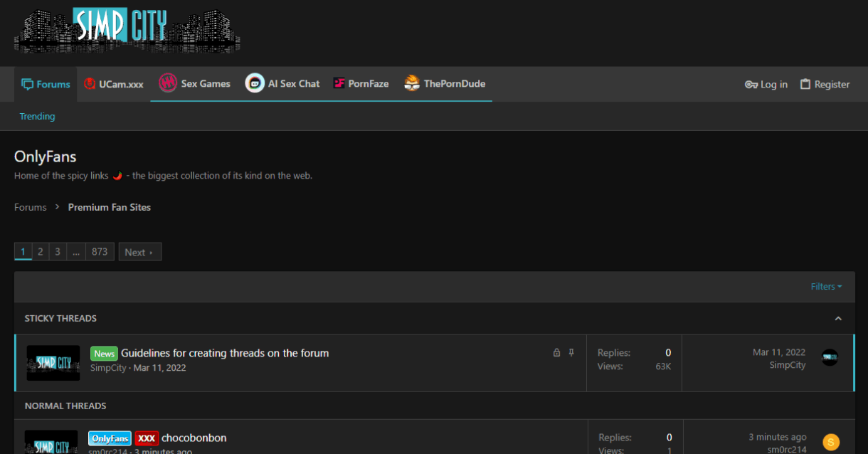Click the Next page button

[x=139, y=252]
